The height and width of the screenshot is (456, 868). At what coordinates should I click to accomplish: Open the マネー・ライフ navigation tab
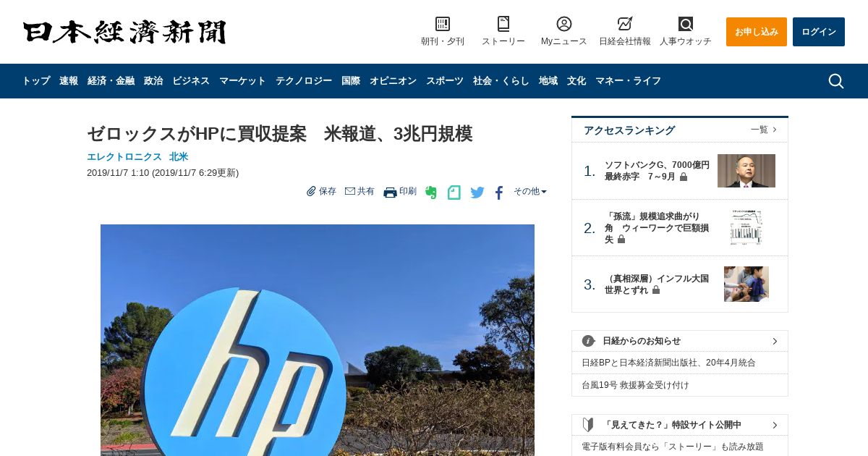point(628,81)
